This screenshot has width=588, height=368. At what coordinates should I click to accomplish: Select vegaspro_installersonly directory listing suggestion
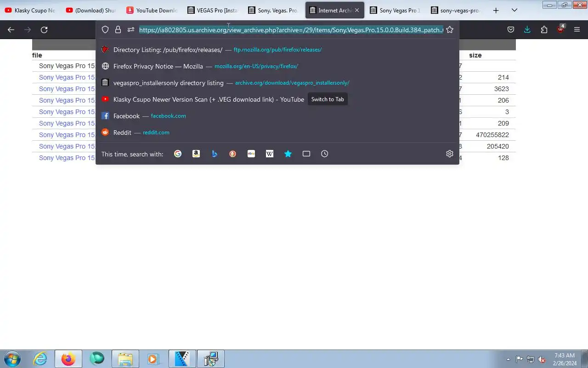(277, 83)
